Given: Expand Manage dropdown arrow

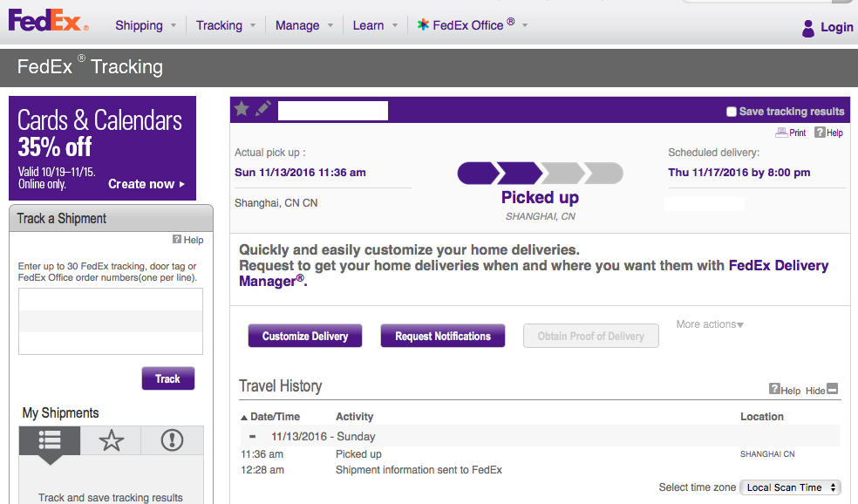Looking at the screenshot, I should pyautogui.click(x=330, y=25).
